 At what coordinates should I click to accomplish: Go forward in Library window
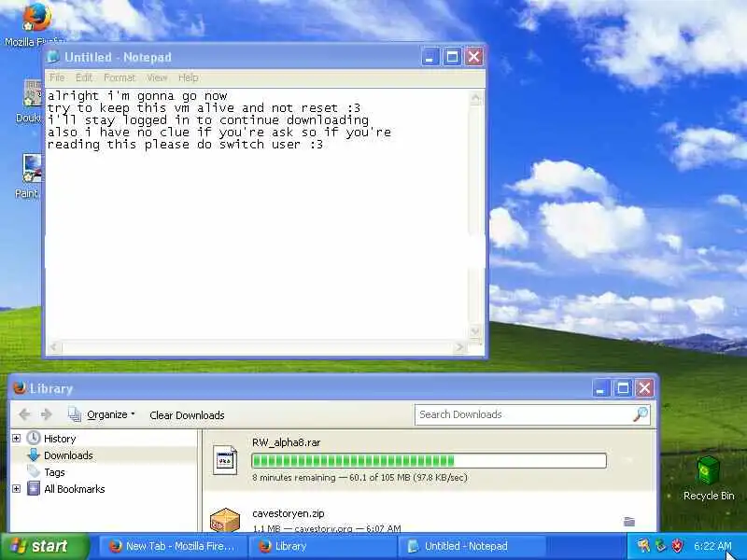(x=46, y=414)
